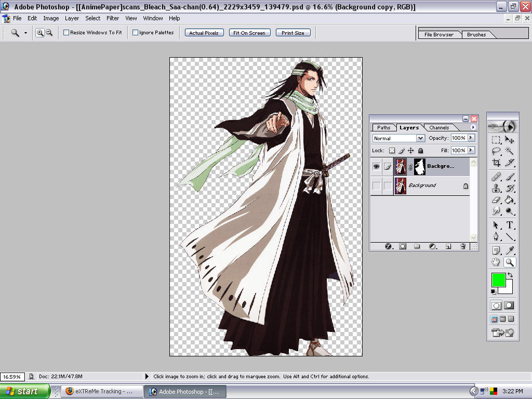Switch to the Paths tab
This screenshot has height=399, width=532.
[384, 128]
